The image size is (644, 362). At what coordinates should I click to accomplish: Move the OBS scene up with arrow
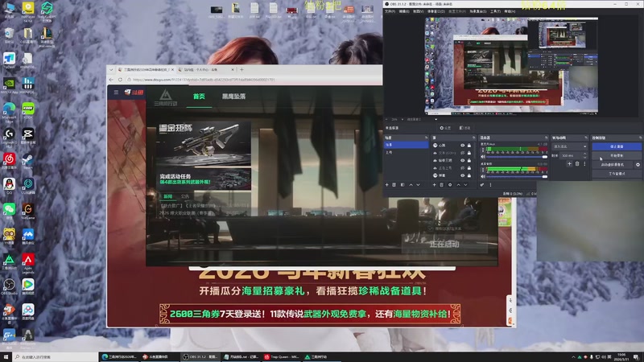(411, 185)
